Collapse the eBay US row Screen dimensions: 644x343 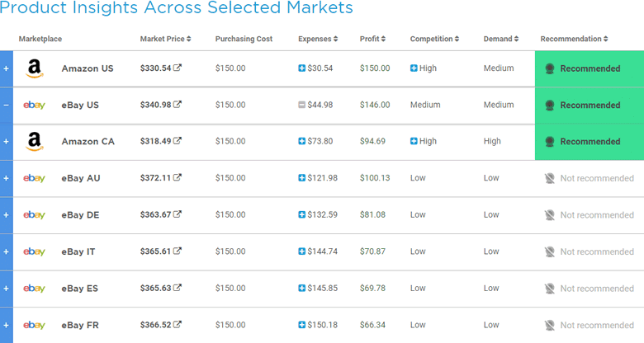[x=6, y=105]
